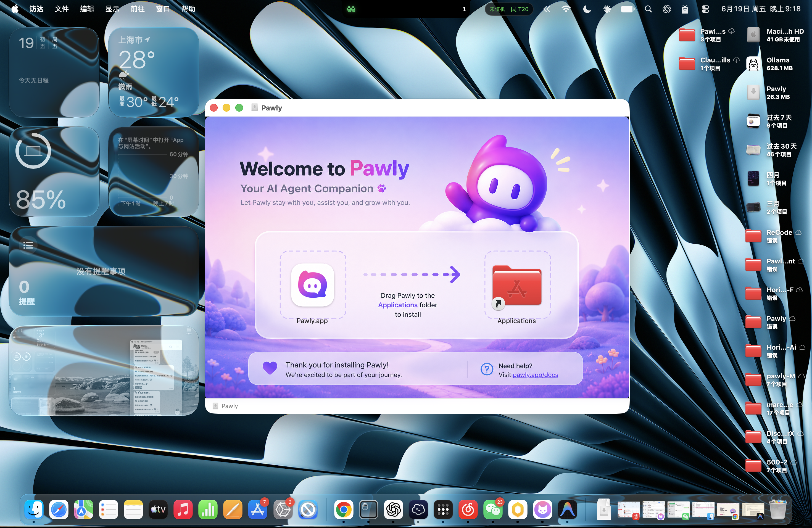
Task: Open NetEase Music red icon in Dock
Action: tap(468, 510)
